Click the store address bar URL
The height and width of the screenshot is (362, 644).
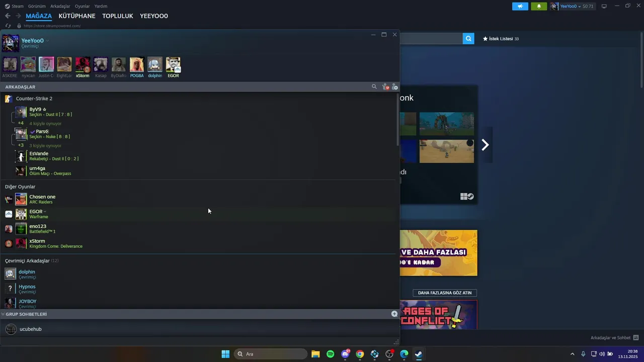coord(52,26)
